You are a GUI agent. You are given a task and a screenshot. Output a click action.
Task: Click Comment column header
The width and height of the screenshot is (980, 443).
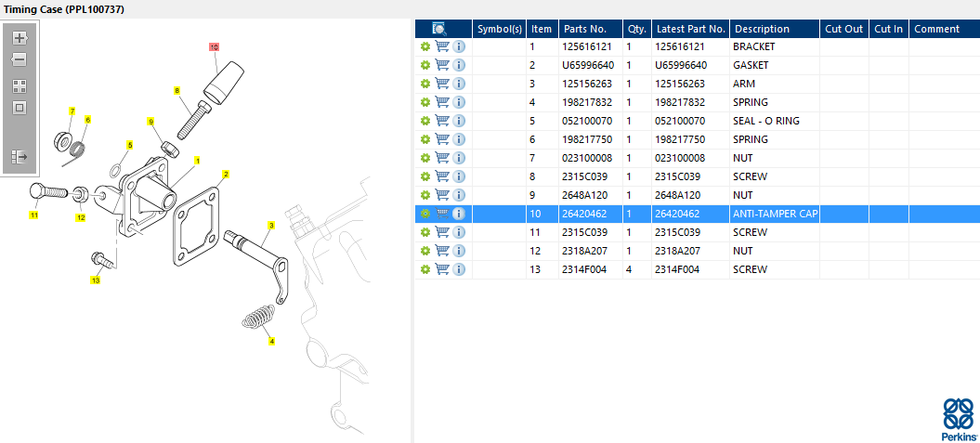(x=944, y=29)
